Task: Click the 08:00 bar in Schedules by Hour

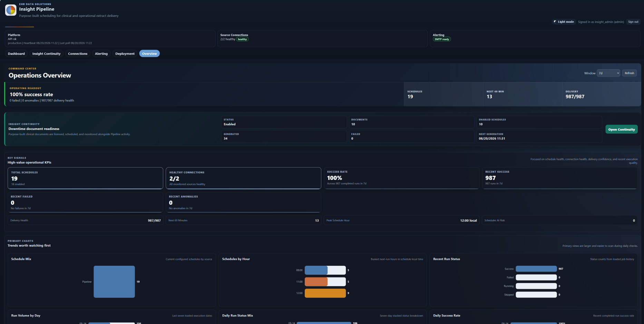Action: click(x=325, y=270)
